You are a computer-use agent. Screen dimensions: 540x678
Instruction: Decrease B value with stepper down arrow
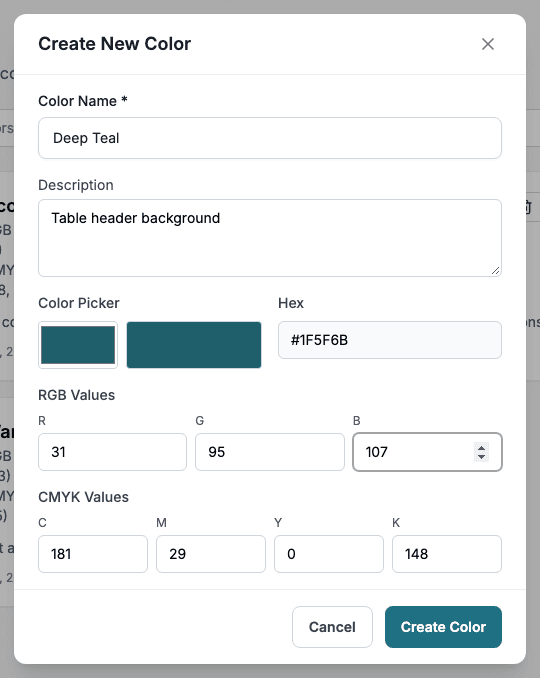click(481, 457)
